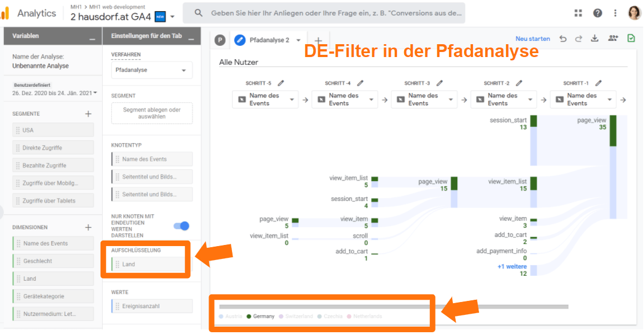
Task: Select the green Germany color dot
Action: point(249,315)
